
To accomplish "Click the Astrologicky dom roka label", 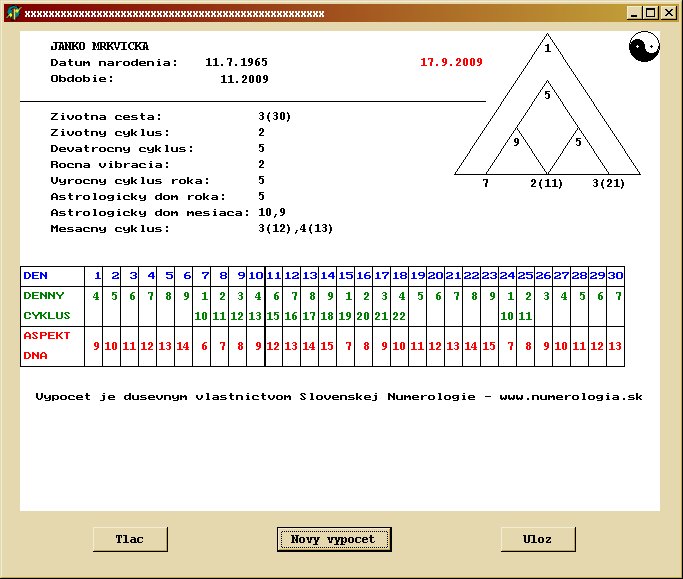I will coord(138,197).
